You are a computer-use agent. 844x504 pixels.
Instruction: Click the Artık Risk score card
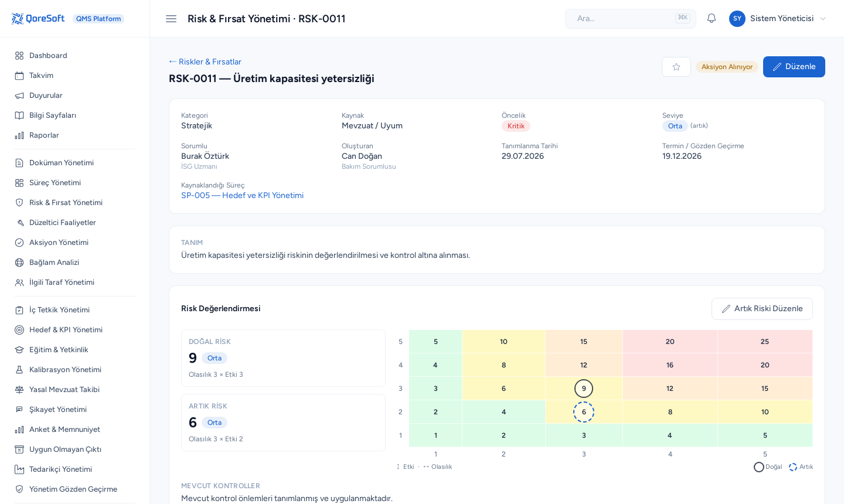283,423
